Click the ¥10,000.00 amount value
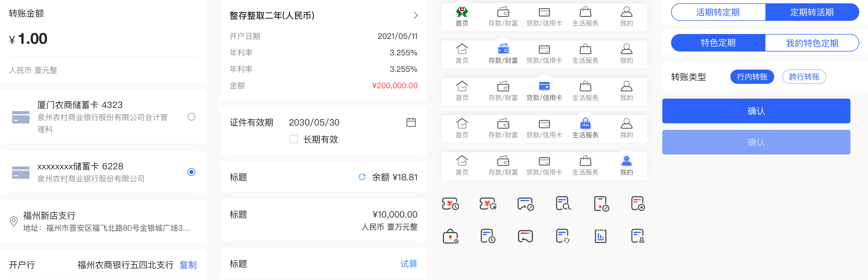This screenshot has width=868, height=280. click(395, 214)
